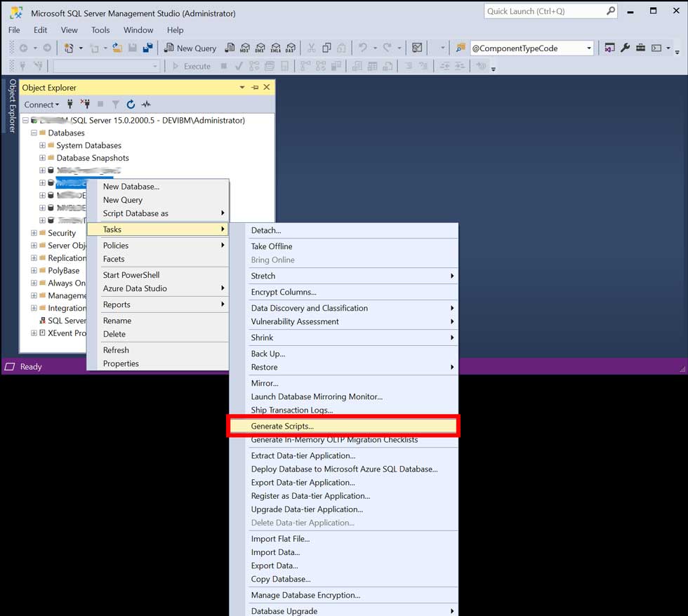Click the navigate Back arrow icon
This screenshot has width=688, height=616.
click(x=24, y=48)
